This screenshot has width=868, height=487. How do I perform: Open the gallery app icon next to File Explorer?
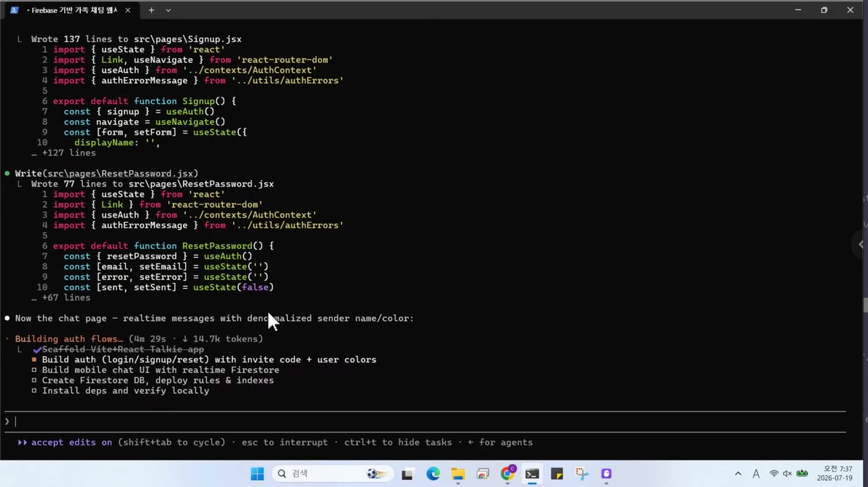[x=482, y=474]
